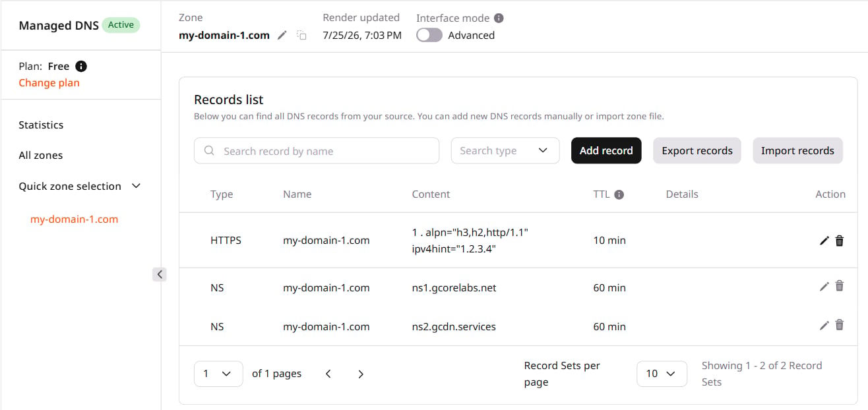Click 10 min TTL value
This screenshot has width=868, height=410.
click(609, 241)
